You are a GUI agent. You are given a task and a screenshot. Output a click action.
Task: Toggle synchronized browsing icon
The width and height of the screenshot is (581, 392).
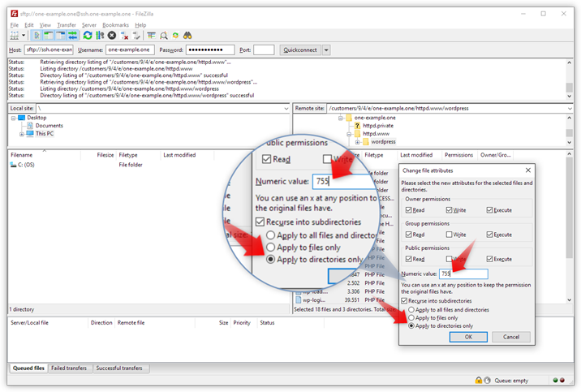(175, 36)
